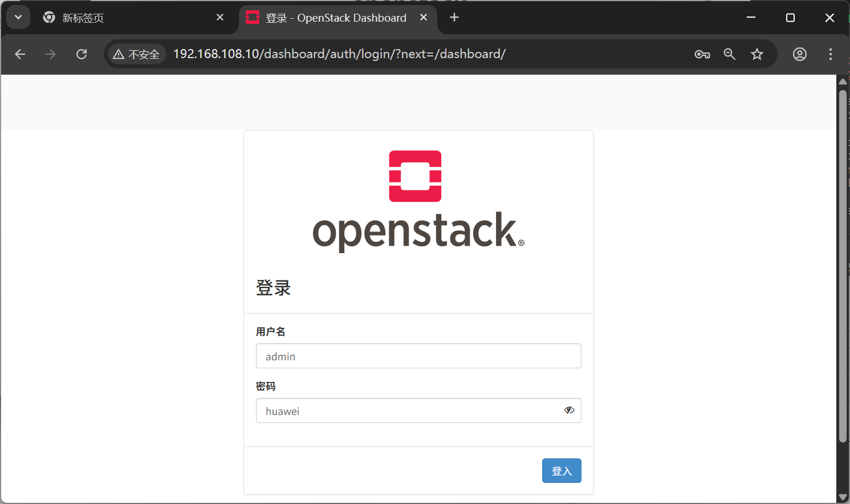
Task: Open the saved passwords key icon
Action: [x=702, y=54]
